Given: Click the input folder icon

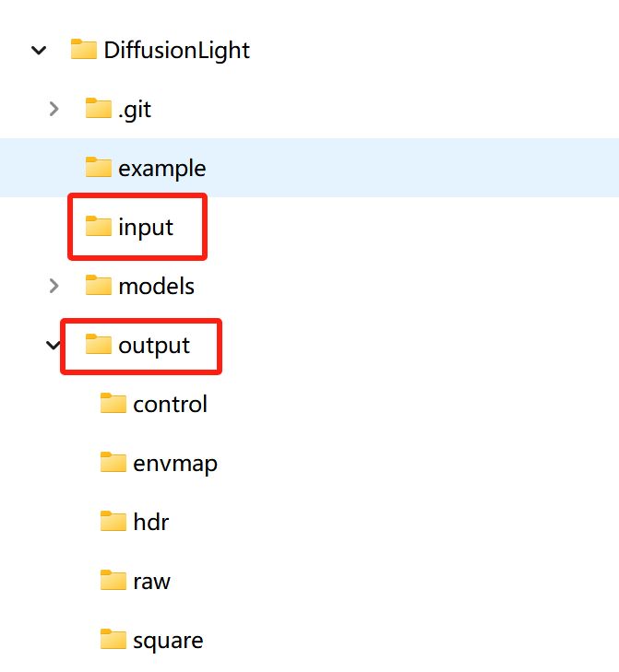Looking at the screenshot, I should pyautogui.click(x=98, y=226).
